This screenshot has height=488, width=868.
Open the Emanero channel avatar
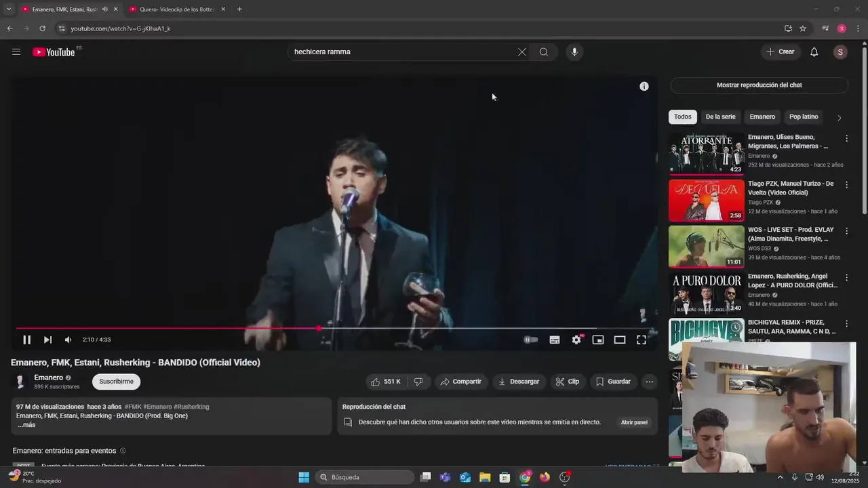click(20, 382)
